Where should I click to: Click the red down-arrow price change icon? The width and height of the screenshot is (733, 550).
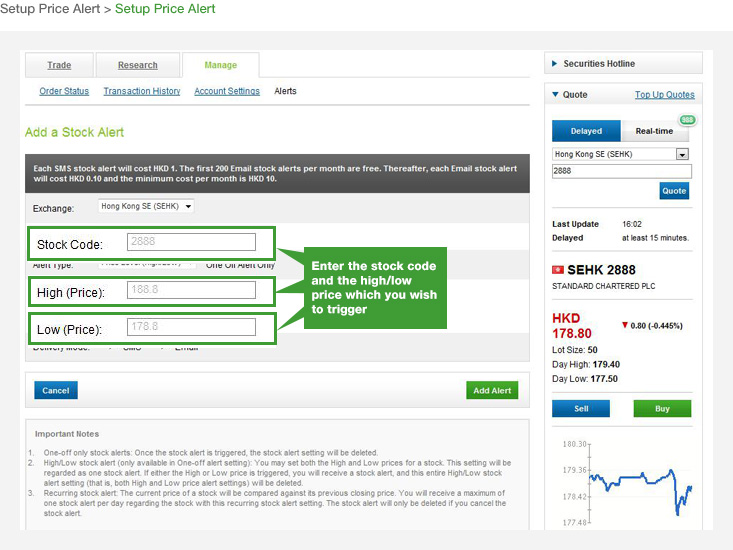625,325
